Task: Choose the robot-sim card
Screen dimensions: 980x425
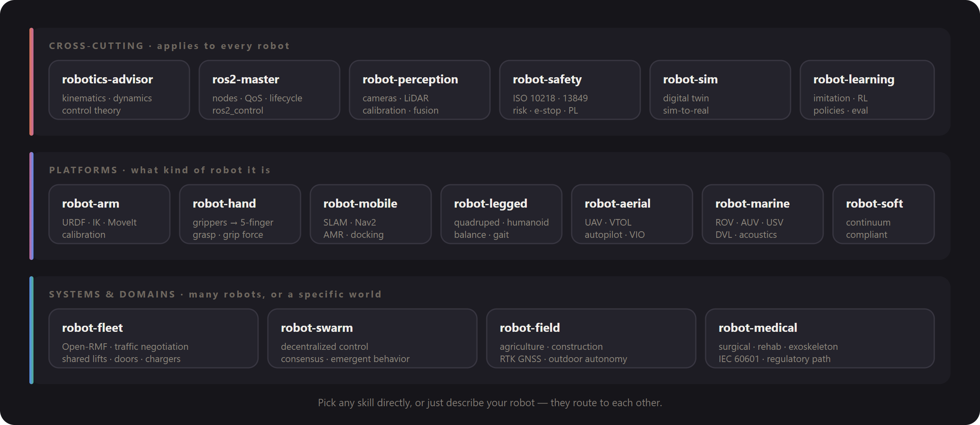Action: point(720,90)
